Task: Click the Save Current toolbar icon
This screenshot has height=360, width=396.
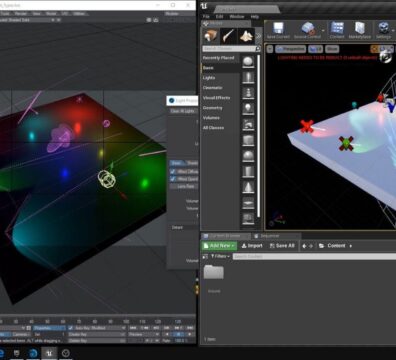Action: coord(278,29)
